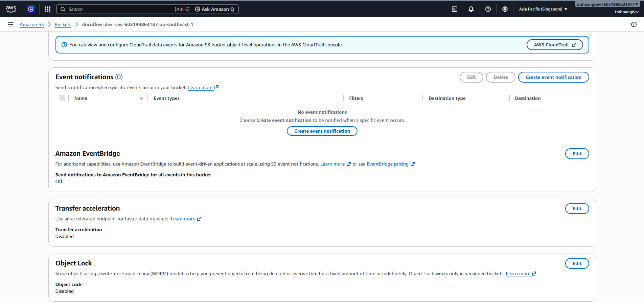The height and width of the screenshot is (303, 644).
Task: Open the AWS services grid menu
Action: 48,9
